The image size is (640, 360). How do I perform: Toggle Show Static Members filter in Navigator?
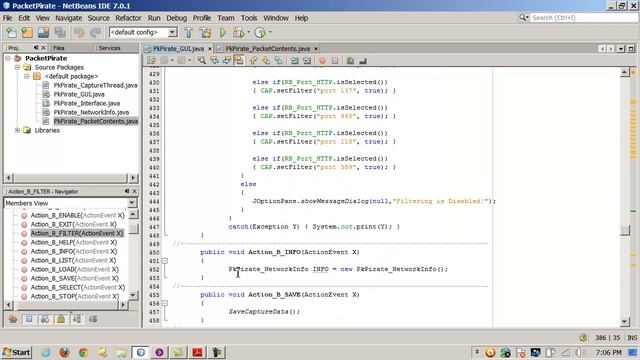[45, 319]
